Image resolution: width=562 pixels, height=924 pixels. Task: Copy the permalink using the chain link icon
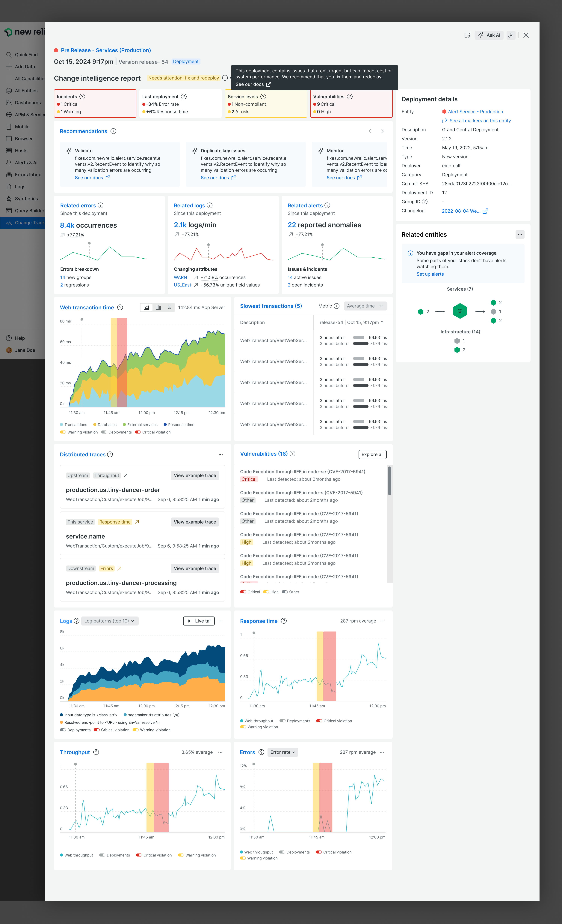coord(511,35)
